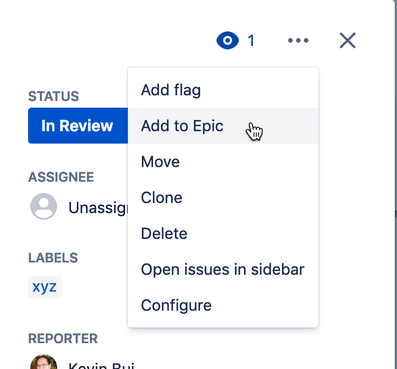Select Move in the actions menu
The width and height of the screenshot is (397, 369).
[x=223, y=162]
